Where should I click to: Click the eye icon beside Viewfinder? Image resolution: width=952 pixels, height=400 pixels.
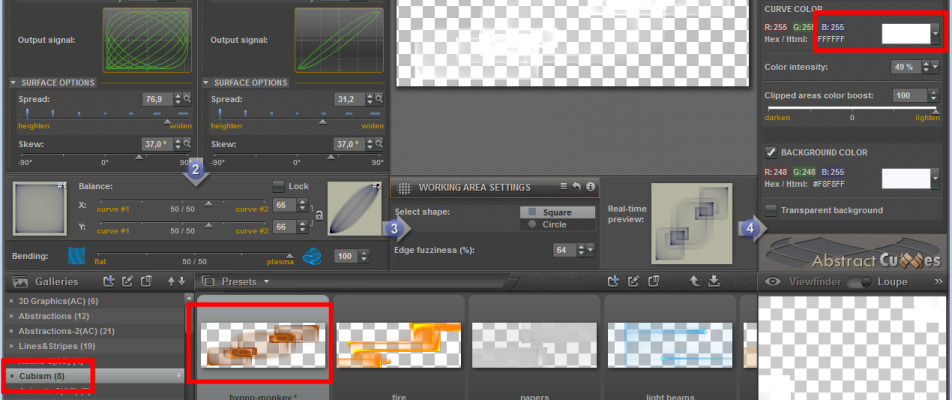(773, 282)
